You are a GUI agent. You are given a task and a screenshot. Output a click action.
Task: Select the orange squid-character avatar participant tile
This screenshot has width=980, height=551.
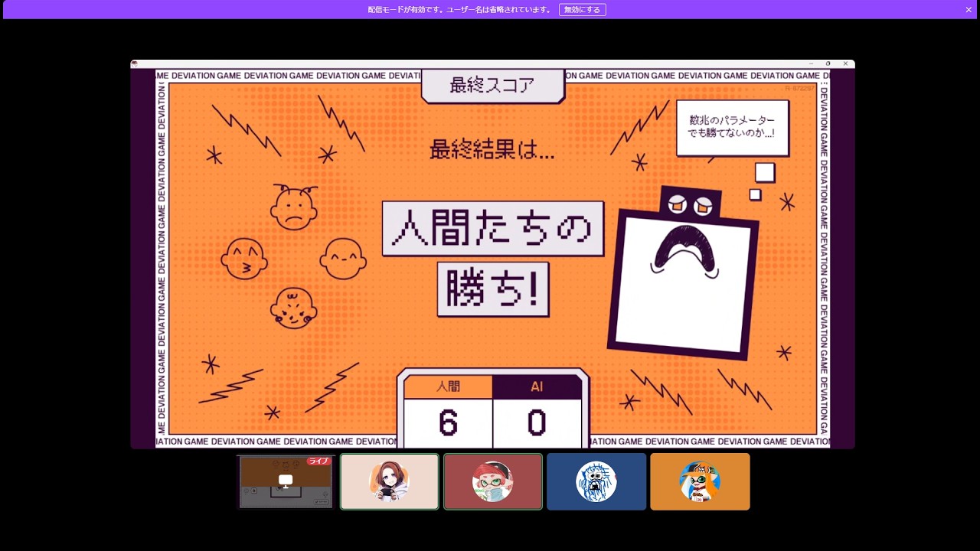700,481
